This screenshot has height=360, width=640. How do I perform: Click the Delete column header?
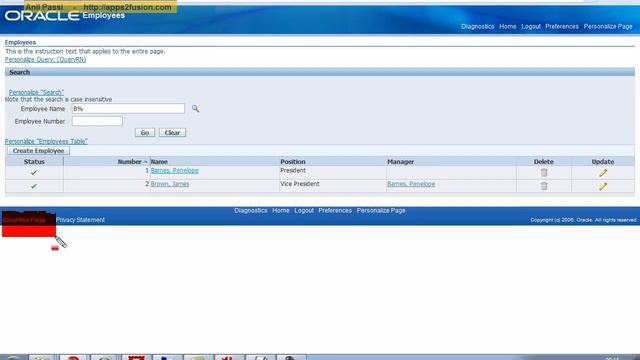544,162
